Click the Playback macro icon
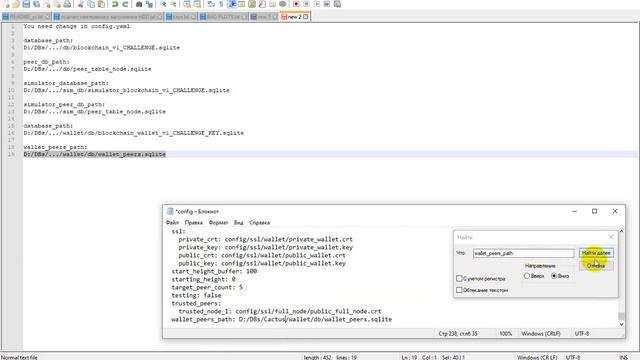640x360 pixels. pyautogui.click(x=316, y=4)
